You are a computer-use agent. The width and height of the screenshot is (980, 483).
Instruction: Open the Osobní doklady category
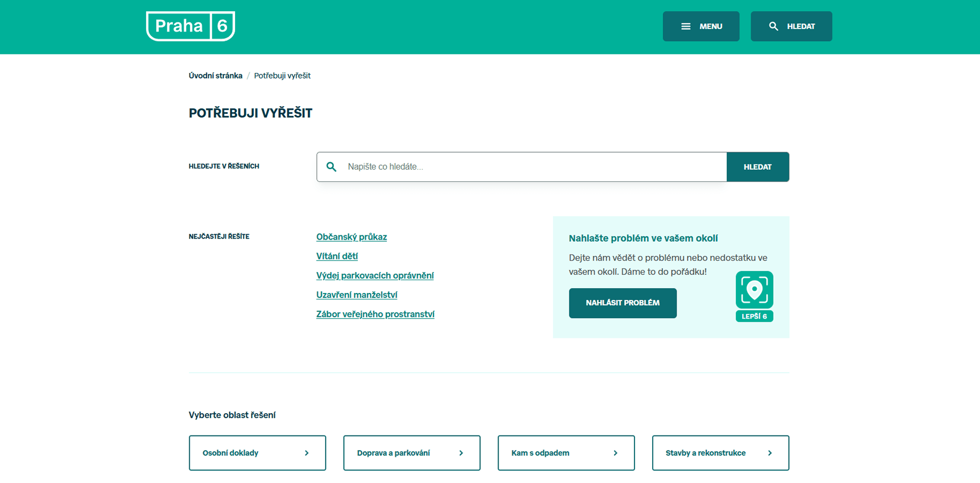(231, 453)
